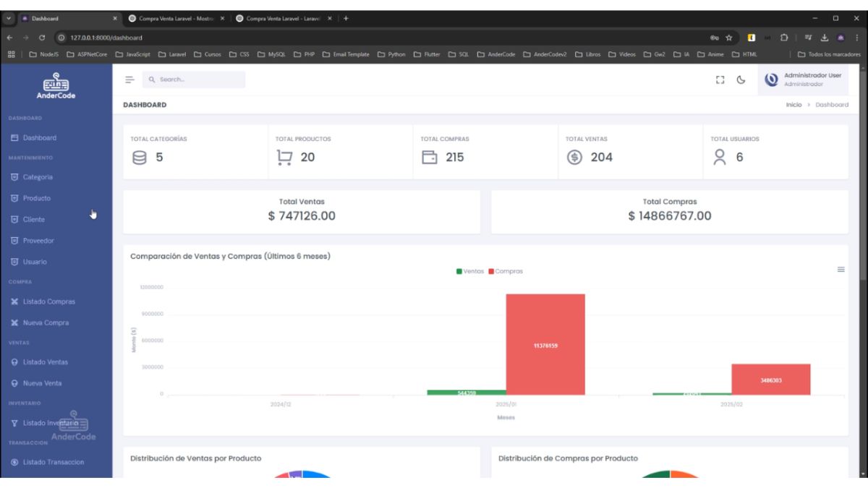The image size is (868, 488).
Task: Toggle dark mode moon icon
Action: point(741,80)
